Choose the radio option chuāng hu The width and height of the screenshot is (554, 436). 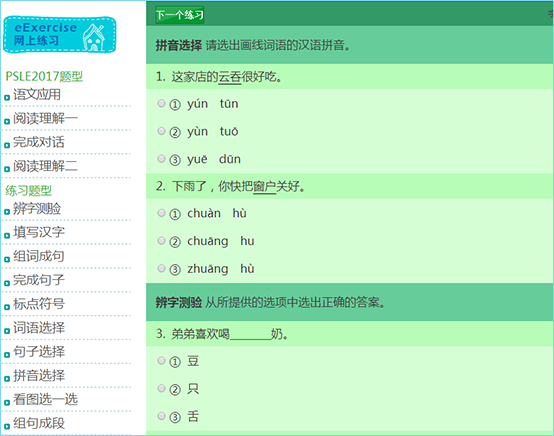[x=161, y=241]
